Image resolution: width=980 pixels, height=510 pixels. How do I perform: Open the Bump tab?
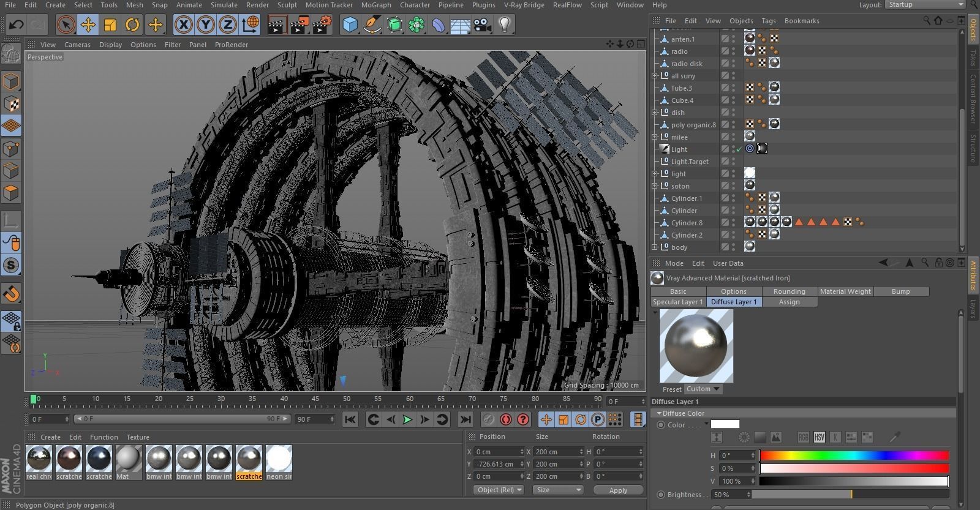pyautogui.click(x=900, y=291)
